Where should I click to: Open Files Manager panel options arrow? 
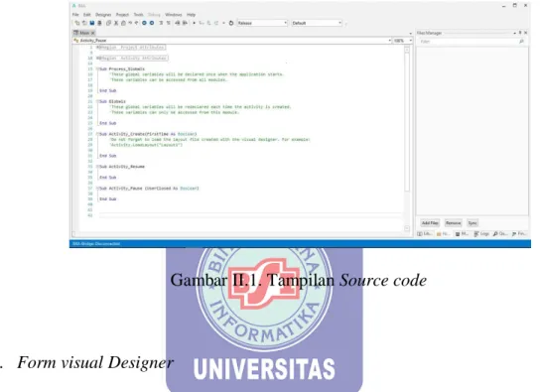[x=514, y=33]
